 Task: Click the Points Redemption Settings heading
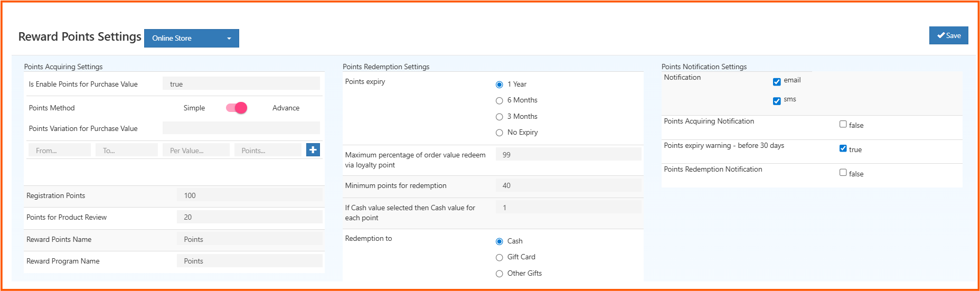386,67
